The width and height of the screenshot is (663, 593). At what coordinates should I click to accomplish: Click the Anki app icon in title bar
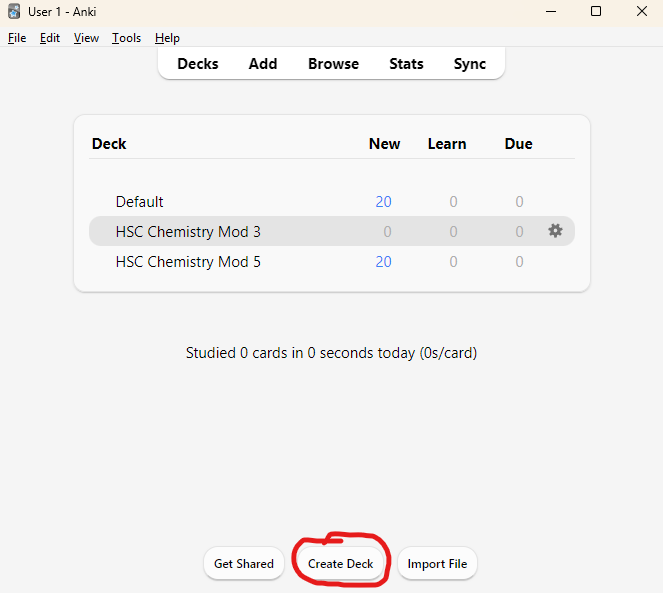(x=14, y=11)
